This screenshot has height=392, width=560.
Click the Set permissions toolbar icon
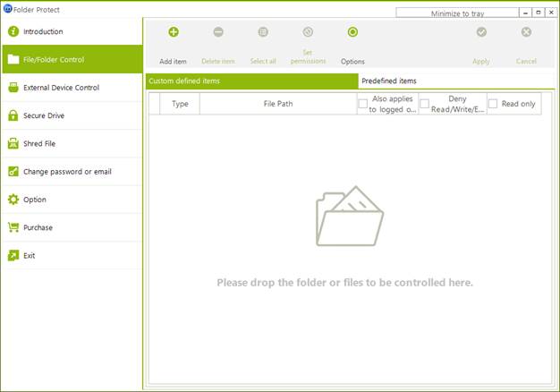308,32
